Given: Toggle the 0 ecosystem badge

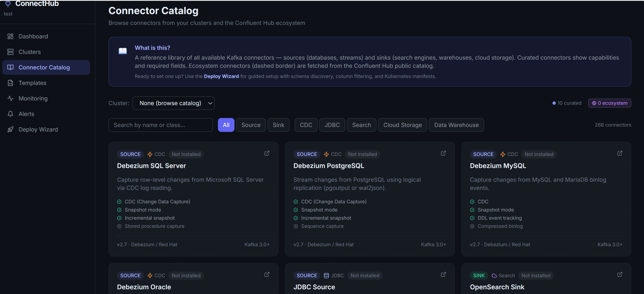Looking at the screenshot, I should pos(609,103).
